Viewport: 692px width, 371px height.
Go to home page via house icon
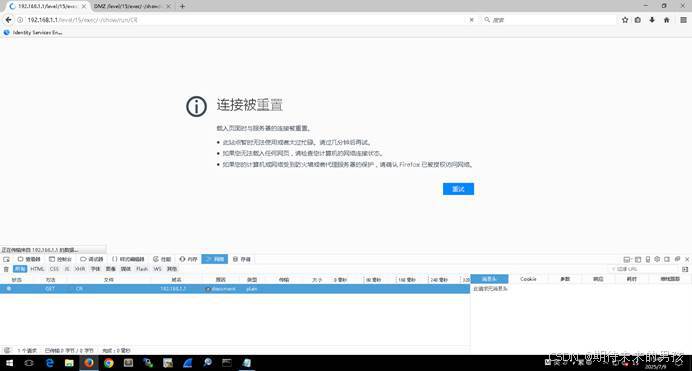666,20
